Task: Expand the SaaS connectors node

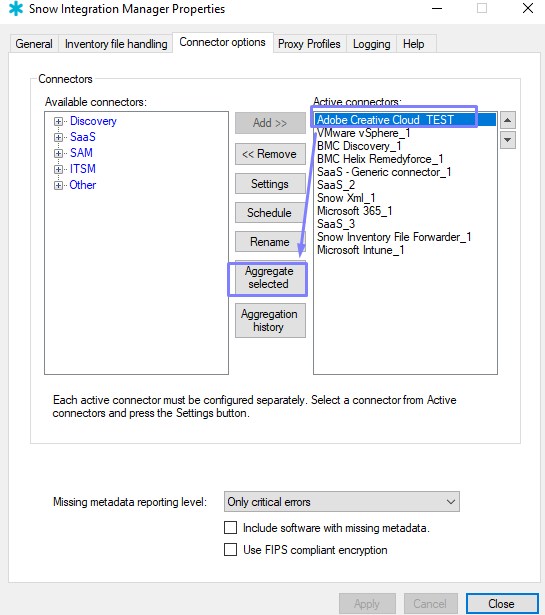Action: click(x=58, y=137)
